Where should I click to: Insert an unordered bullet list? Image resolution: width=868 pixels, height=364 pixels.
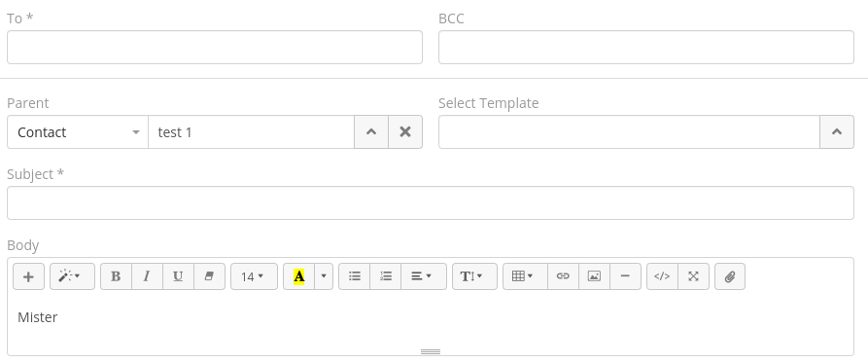354,276
